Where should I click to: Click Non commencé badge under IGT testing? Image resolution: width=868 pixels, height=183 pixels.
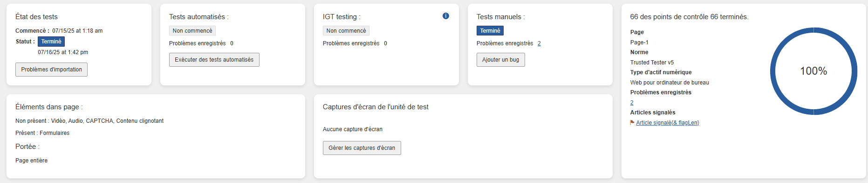pos(346,31)
